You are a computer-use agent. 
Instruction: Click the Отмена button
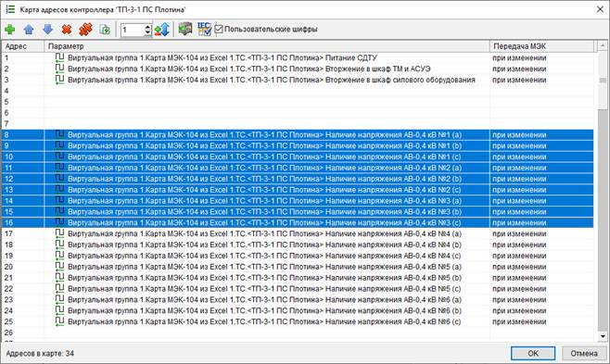[x=583, y=354]
